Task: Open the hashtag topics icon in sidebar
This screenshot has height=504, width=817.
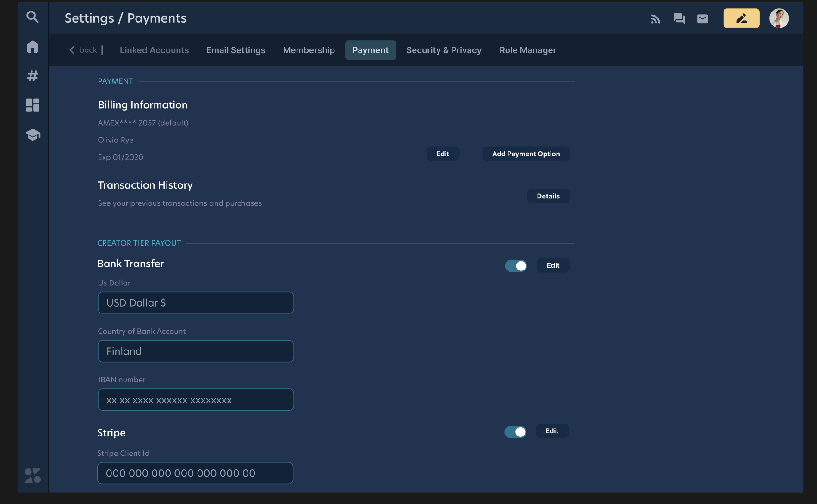Action: [32, 76]
